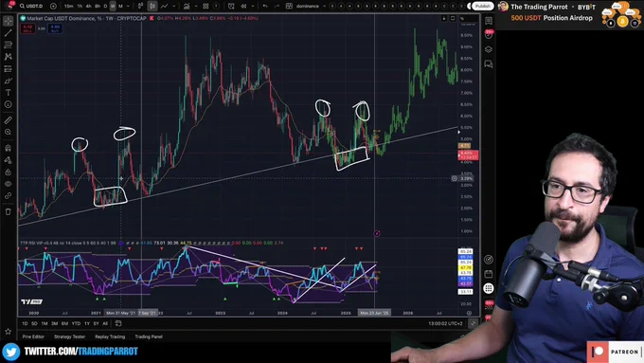Create an alert with the alarm icon
Viewport: 644px width, 363px height.
pyautogui.click(x=231, y=7)
